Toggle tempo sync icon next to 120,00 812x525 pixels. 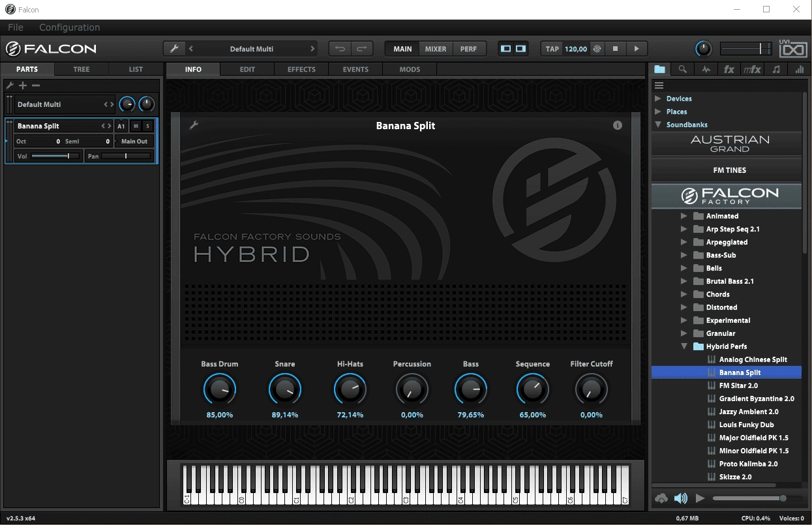(597, 49)
